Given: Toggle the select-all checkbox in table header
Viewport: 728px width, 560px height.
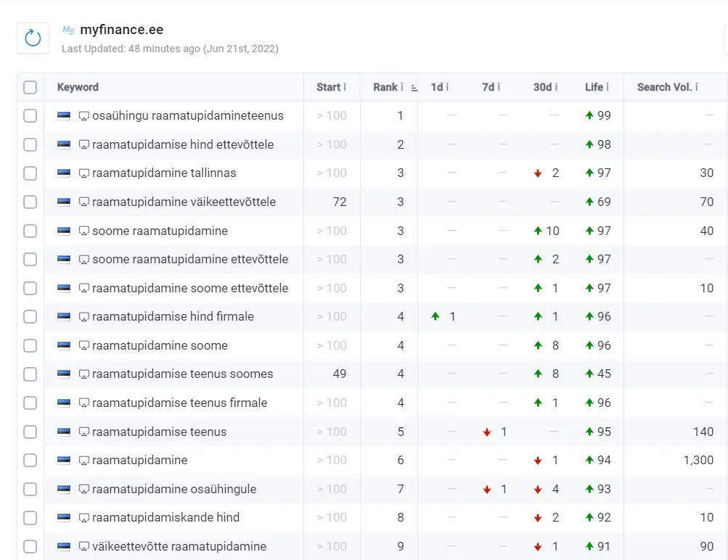Looking at the screenshot, I should [x=30, y=87].
